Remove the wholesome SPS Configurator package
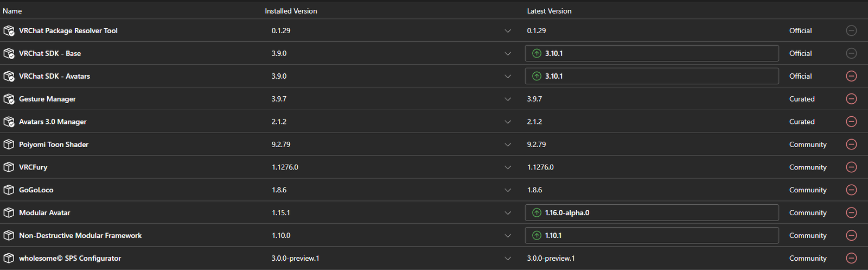This screenshot has width=868, height=270. point(851,259)
